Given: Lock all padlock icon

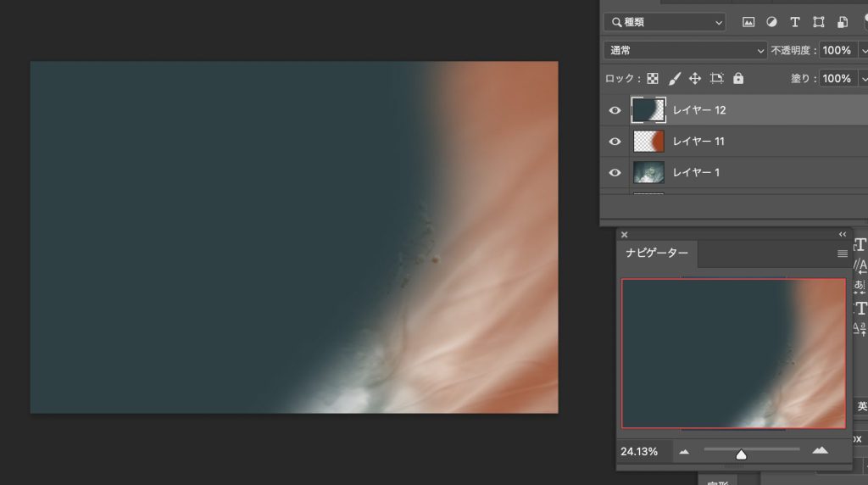Looking at the screenshot, I should point(738,78).
